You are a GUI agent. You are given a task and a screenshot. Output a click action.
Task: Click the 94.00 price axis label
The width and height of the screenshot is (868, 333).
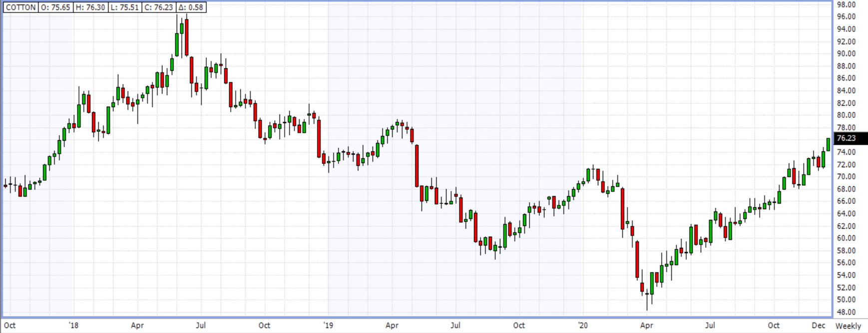point(846,29)
